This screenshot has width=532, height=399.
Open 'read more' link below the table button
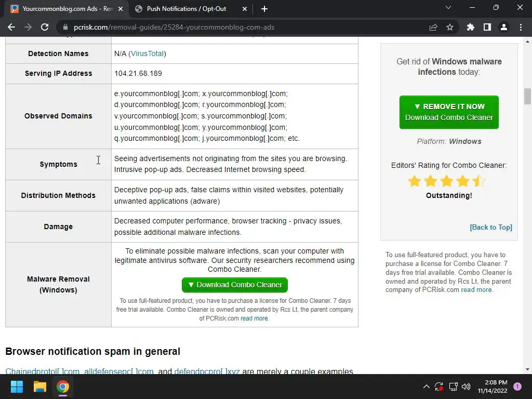254,318
